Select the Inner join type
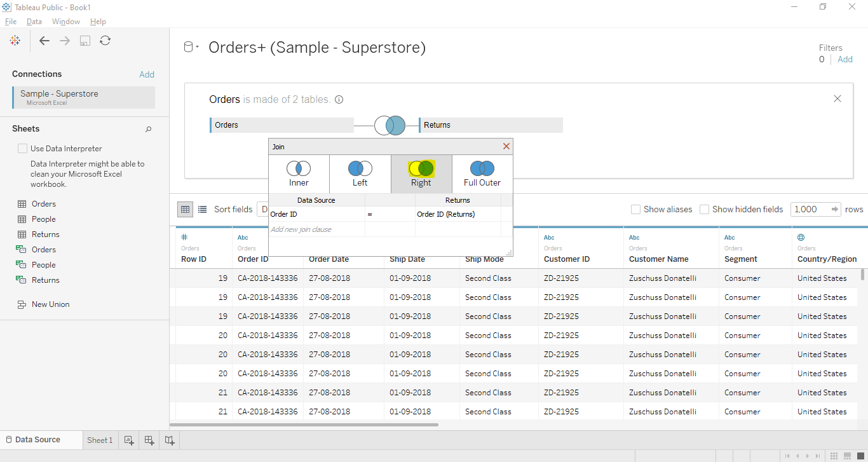 point(299,174)
